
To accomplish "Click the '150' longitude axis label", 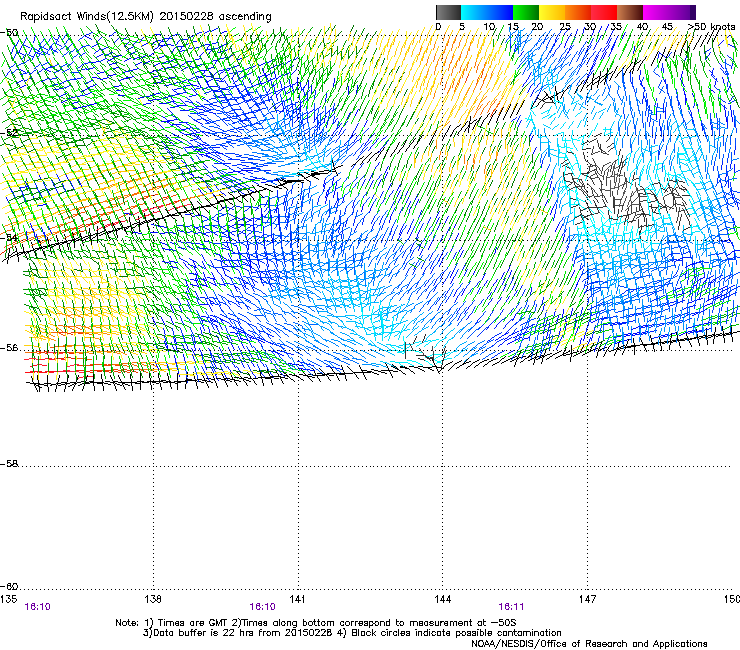I will pyautogui.click(x=732, y=599).
